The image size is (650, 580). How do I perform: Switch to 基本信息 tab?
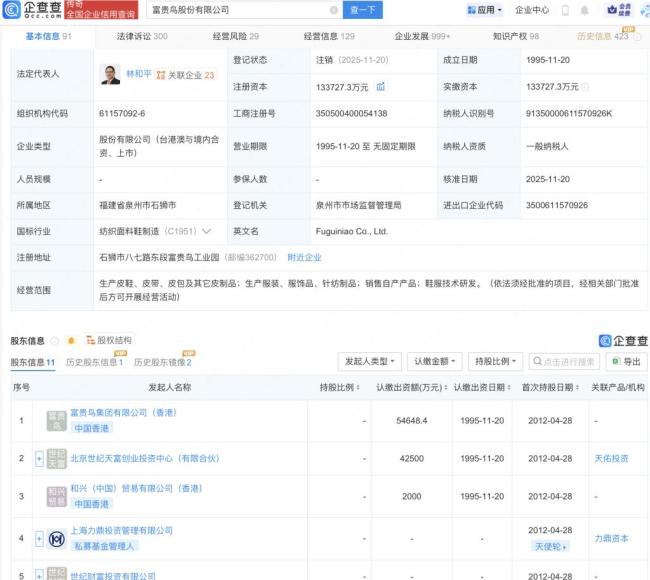pyautogui.click(x=49, y=36)
